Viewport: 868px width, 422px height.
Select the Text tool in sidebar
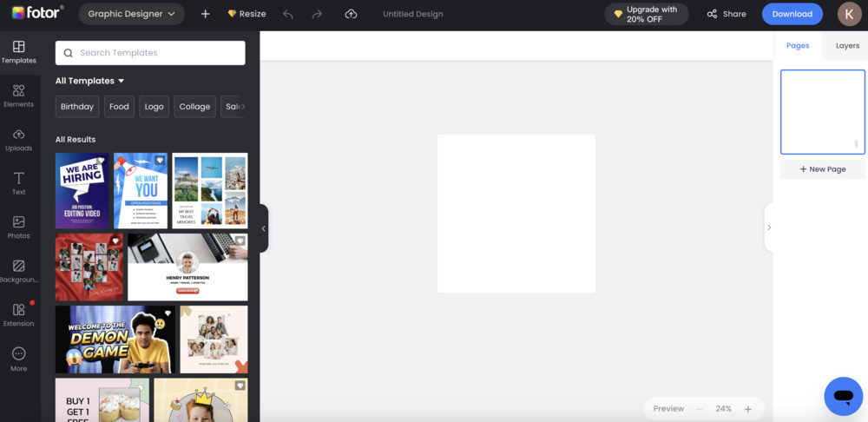coord(18,183)
